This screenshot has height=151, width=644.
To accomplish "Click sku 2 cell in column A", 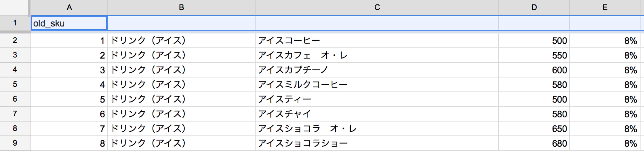I will pyautogui.click(x=69, y=55).
